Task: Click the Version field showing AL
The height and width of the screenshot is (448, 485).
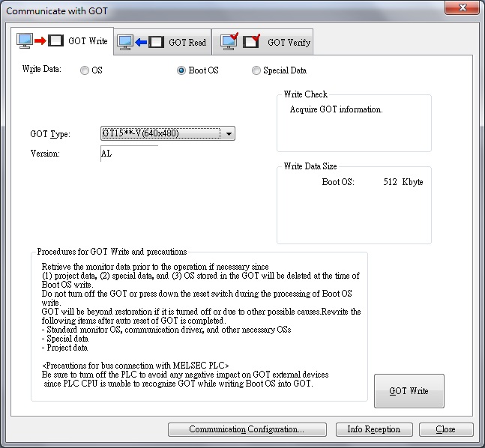Action: [x=129, y=154]
